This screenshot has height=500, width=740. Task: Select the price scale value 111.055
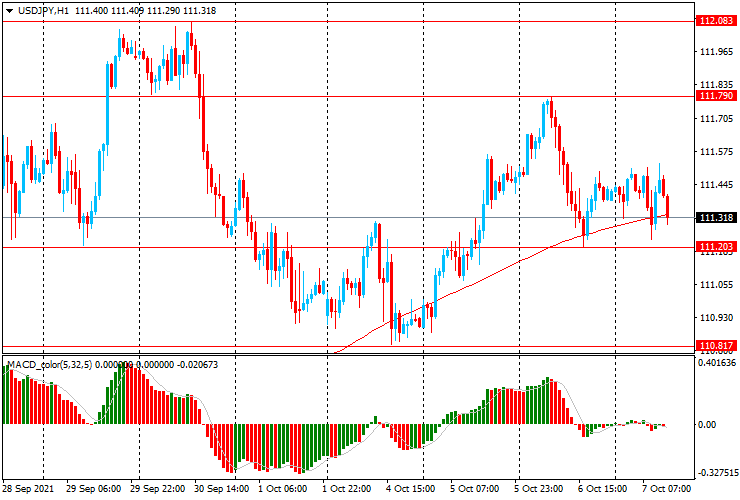coord(716,285)
